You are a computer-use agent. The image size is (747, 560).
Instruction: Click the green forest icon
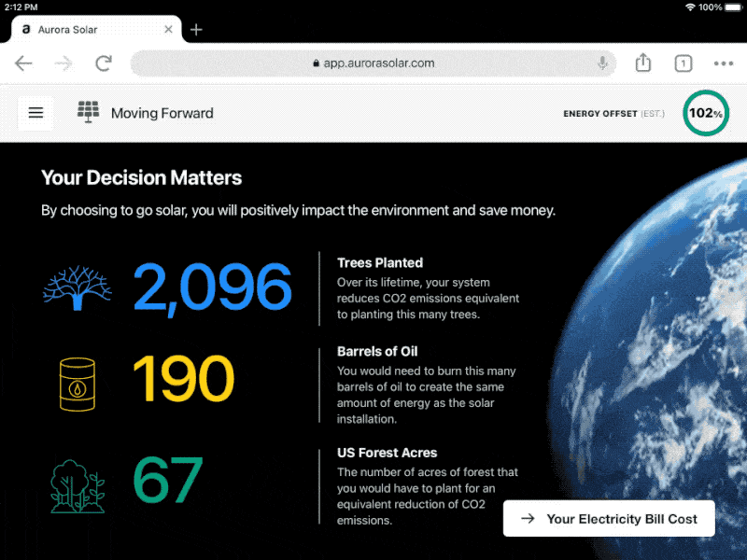tap(78, 486)
